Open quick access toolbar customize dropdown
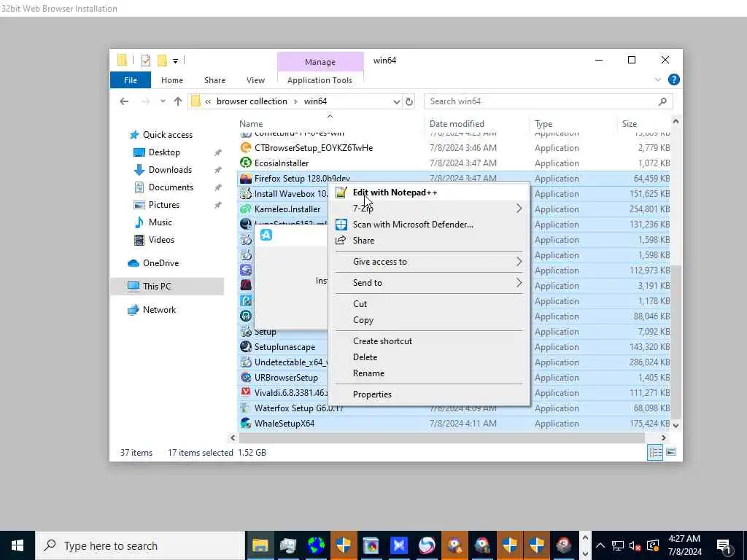The image size is (747, 560). (x=175, y=61)
